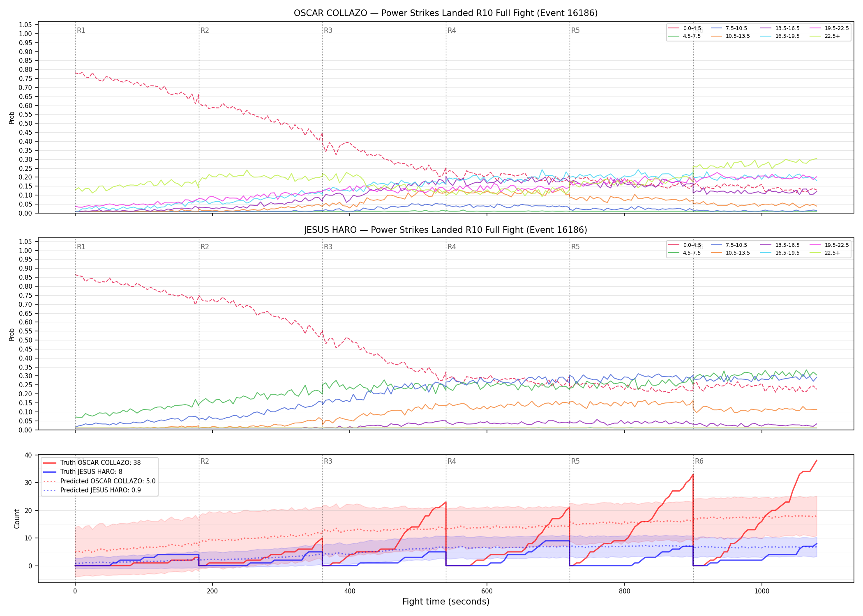Screen dimensions: 863x616
Task: Select 22.5+ legend entry in Jesus Haro chart
Action: coord(825,253)
